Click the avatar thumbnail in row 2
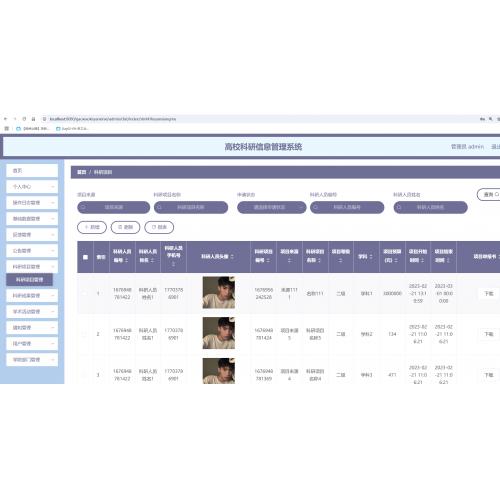Image resolution: width=500 pixels, height=500 pixels. pos(219,333)
